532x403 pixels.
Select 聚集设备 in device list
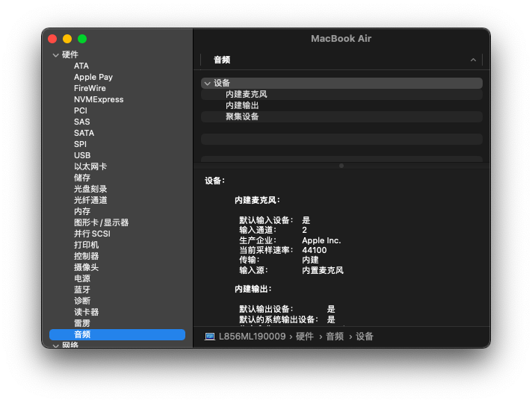[242, 117]
